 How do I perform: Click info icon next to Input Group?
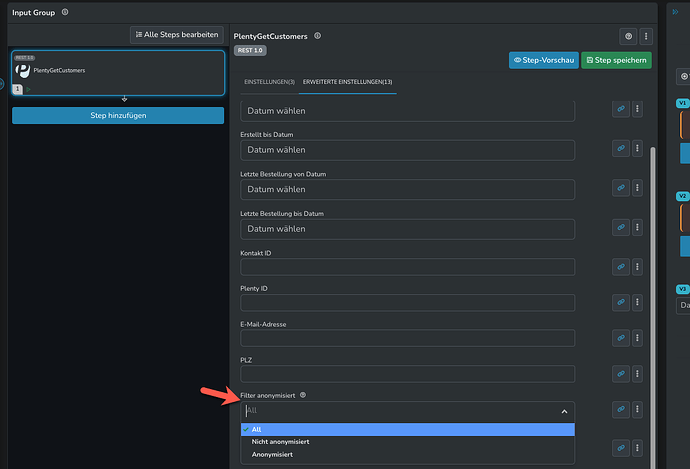click(x=65, y=12)
